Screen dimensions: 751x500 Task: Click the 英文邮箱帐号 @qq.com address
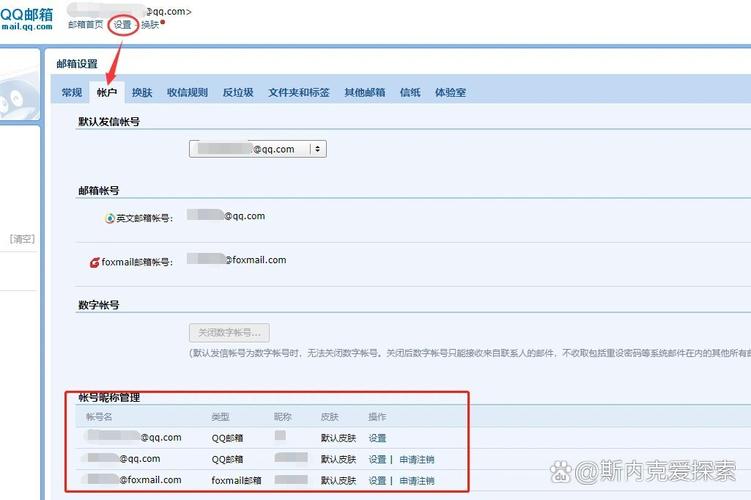pyautogui.click(x=226, y=216)
